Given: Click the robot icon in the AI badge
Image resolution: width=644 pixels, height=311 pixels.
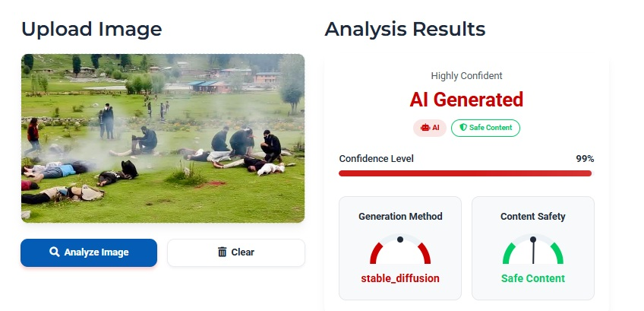Looking at the screenshot, I should coord(425,128).
